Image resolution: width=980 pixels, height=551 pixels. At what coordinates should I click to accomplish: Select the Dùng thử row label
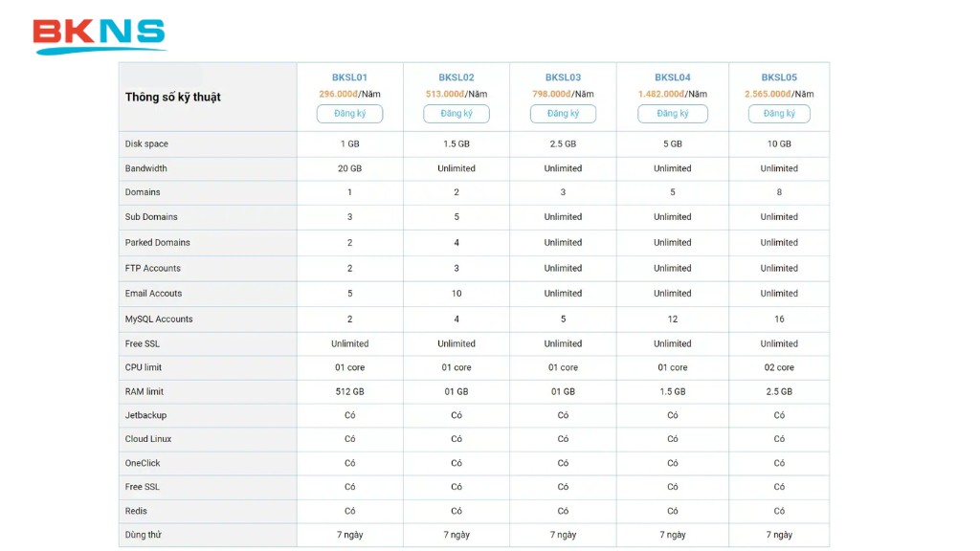[x=143, y=535]
